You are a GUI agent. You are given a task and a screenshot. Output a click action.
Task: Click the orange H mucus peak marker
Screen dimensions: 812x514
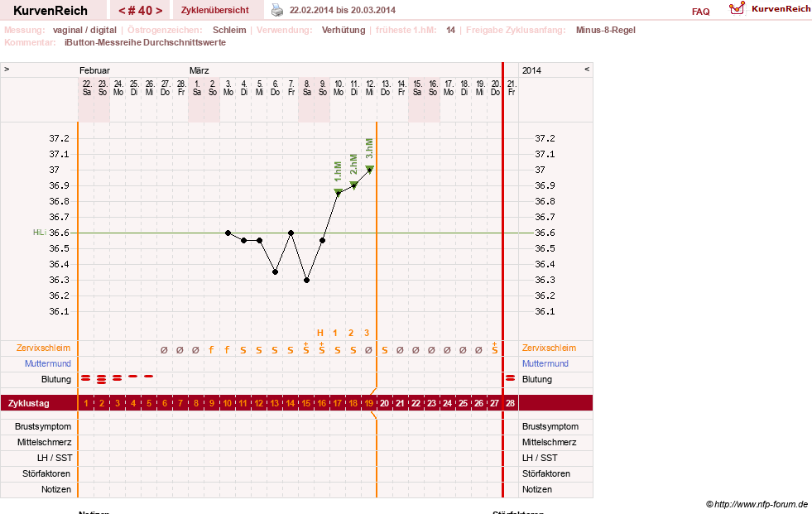(320, 333)
